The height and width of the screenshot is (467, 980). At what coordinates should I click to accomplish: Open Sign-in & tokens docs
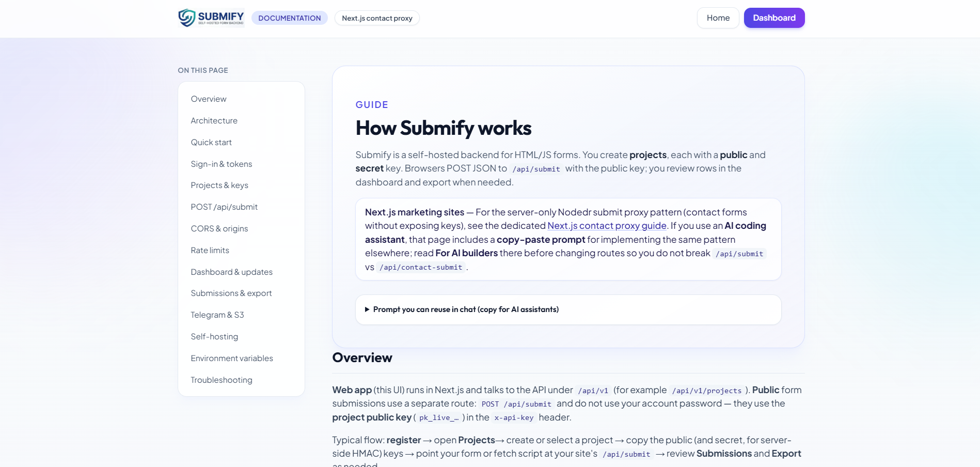[x=221, y=164]
